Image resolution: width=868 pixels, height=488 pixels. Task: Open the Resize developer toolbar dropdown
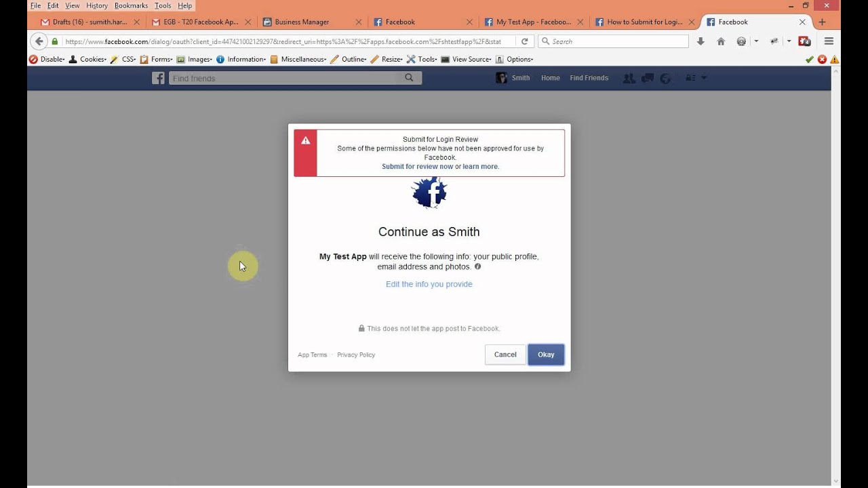pos(387,59)
